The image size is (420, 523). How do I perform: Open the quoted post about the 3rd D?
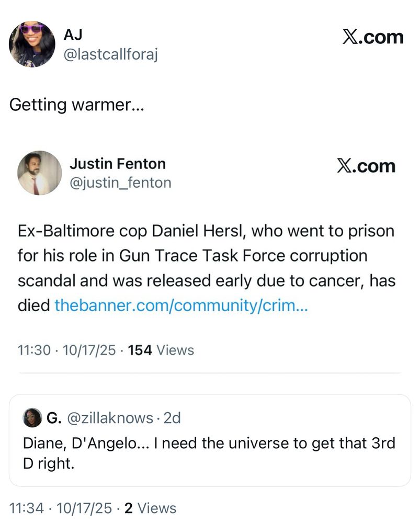coord(209,452)
